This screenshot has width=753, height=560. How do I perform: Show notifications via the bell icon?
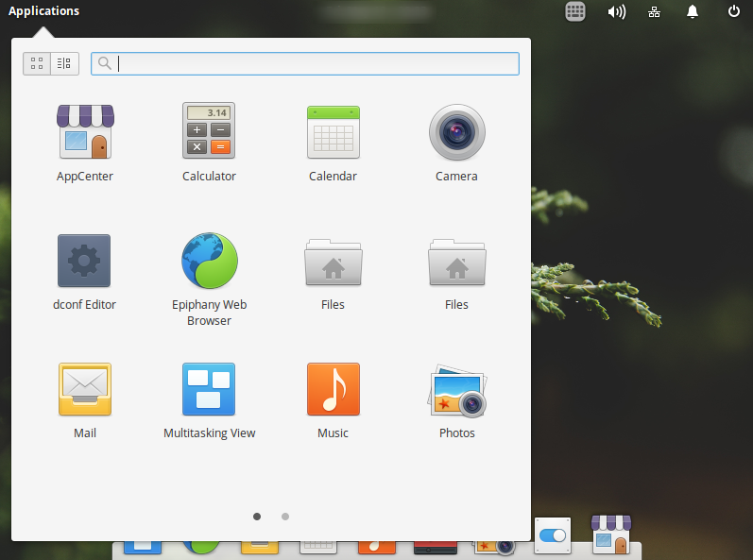[x=692, y=11]
